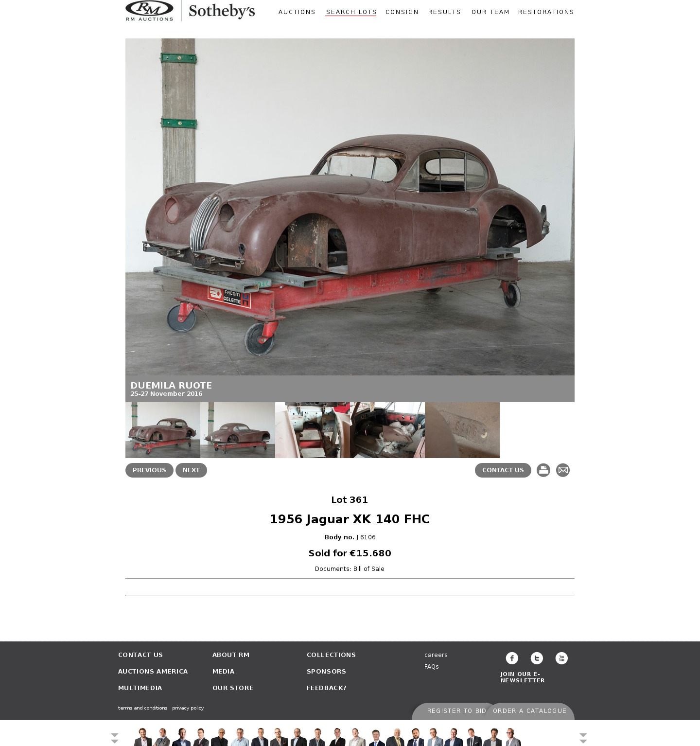Click the email envelope icon
The image size is (700, 746).
[x=563, y=470]
